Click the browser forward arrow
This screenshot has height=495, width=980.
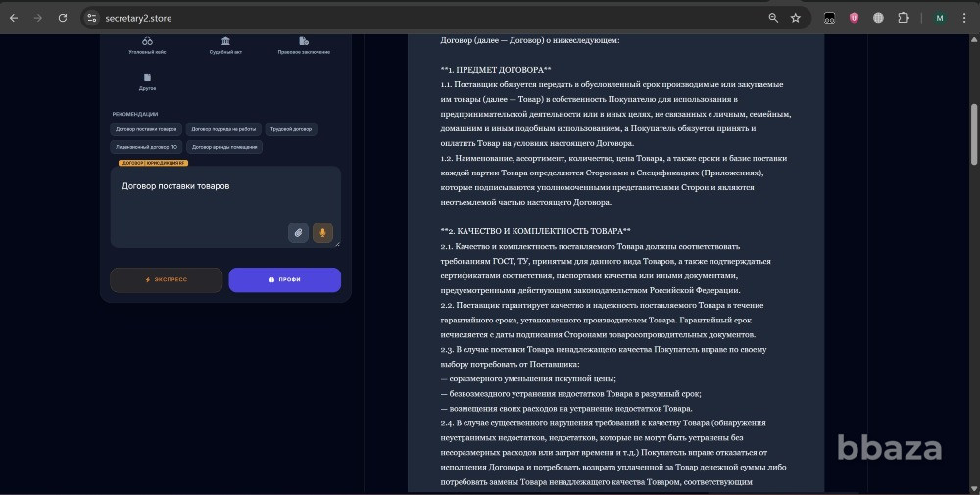click(38, 18)
